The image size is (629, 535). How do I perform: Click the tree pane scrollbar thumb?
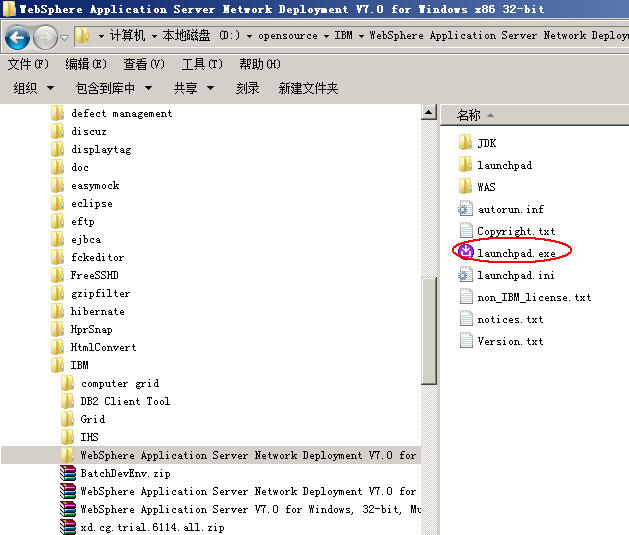point(429,331)
